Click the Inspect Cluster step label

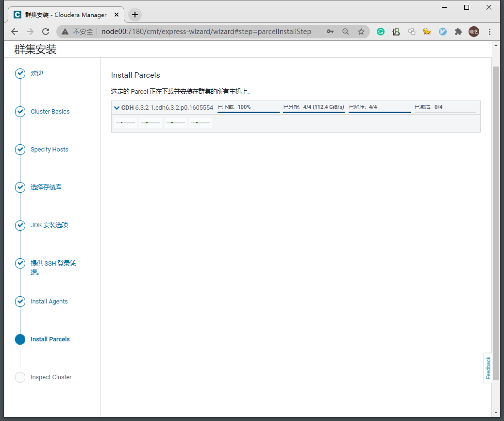coord(51,377)
